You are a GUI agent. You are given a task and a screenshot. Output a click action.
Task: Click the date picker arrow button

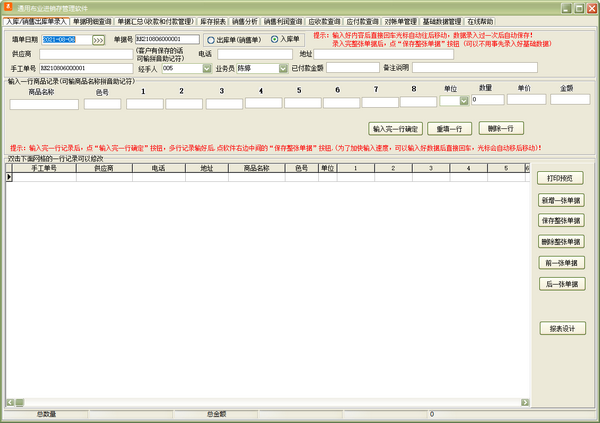pos(98,40)
